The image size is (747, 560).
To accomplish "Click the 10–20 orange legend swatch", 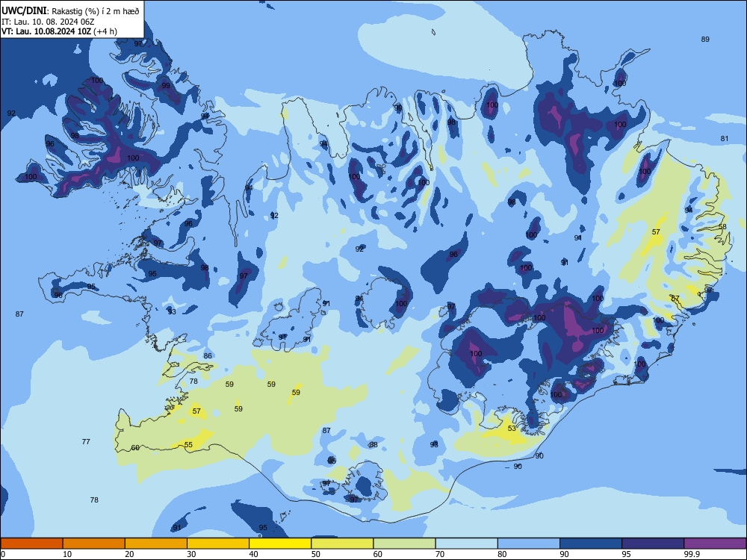I will pyautogui.click(x=94, y=544).
